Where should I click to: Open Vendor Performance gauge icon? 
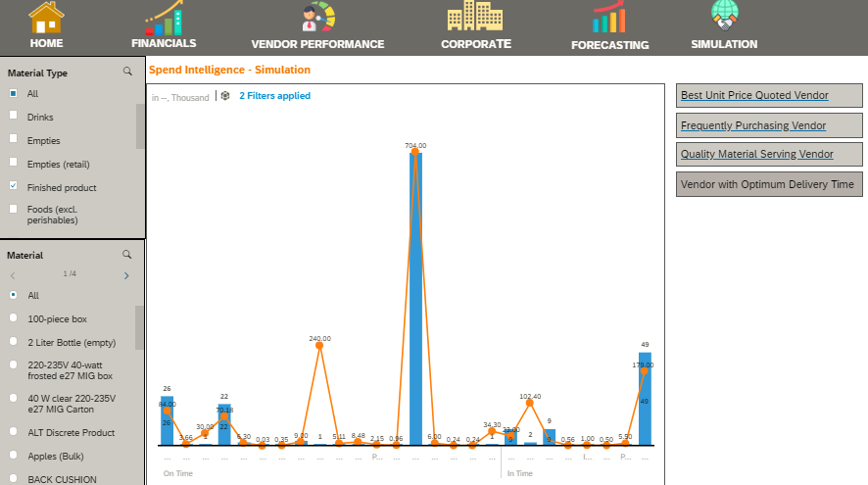[317, 18]
